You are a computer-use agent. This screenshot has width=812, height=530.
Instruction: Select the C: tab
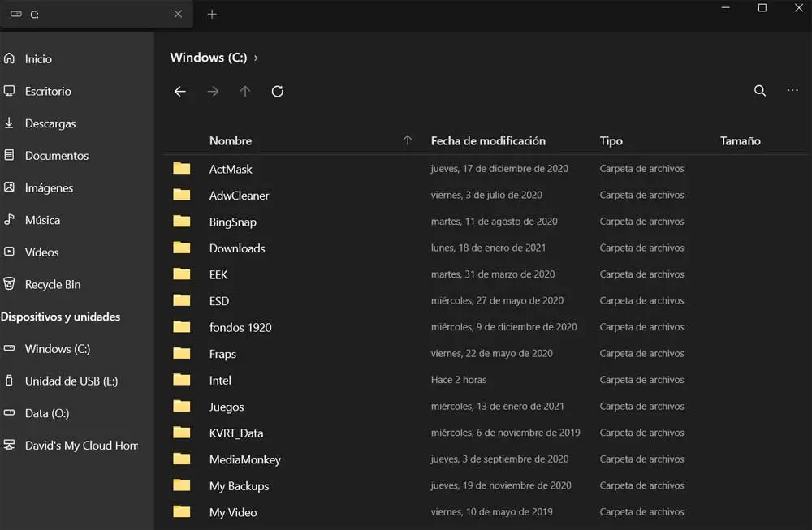coord(97,15)
